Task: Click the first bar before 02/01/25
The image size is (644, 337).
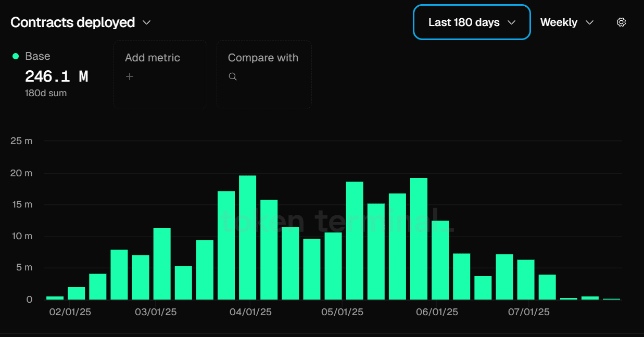Action: [55, 298]
